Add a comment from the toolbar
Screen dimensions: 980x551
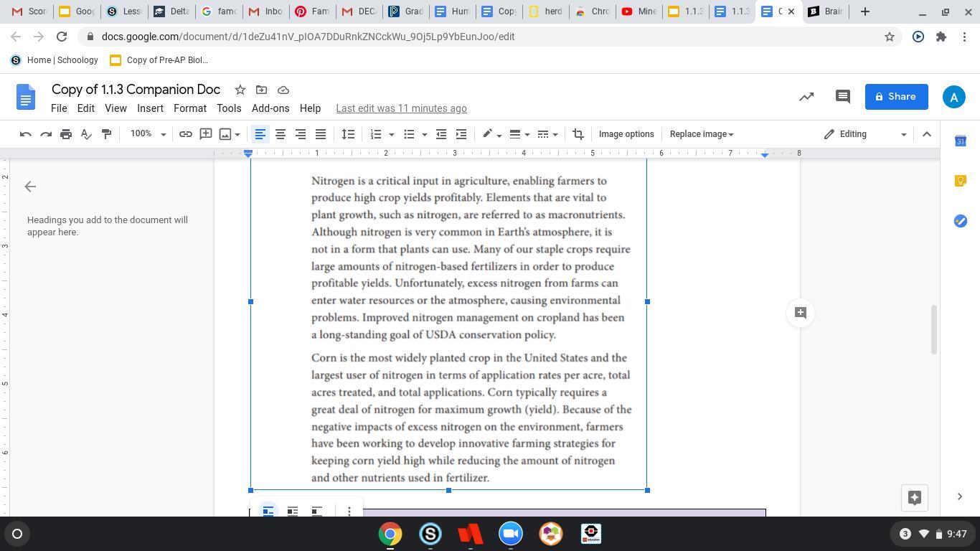point(206,134)
